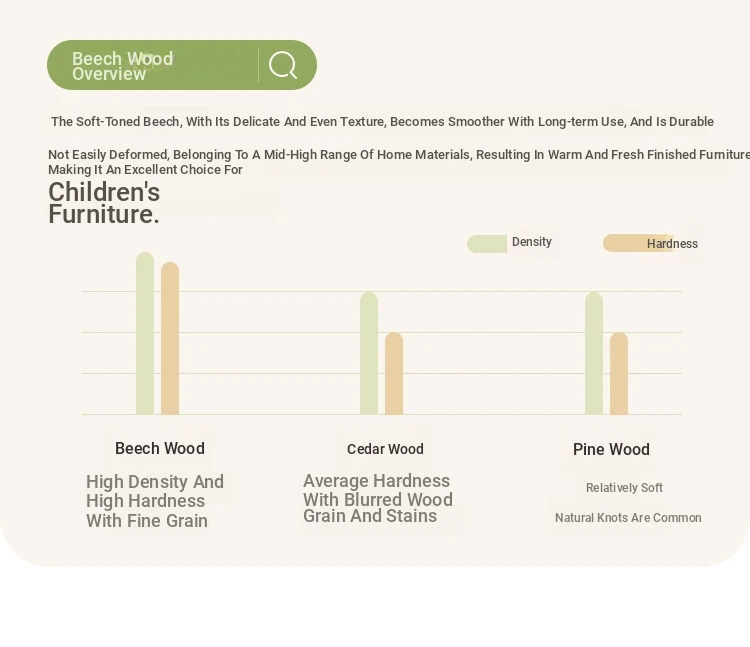
Task: Click the Hardness legend text
Action: click(x=672, y=244)
